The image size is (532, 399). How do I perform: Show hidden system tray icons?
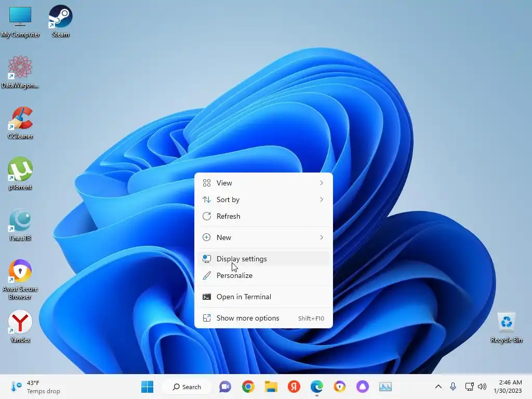[438, 387]
